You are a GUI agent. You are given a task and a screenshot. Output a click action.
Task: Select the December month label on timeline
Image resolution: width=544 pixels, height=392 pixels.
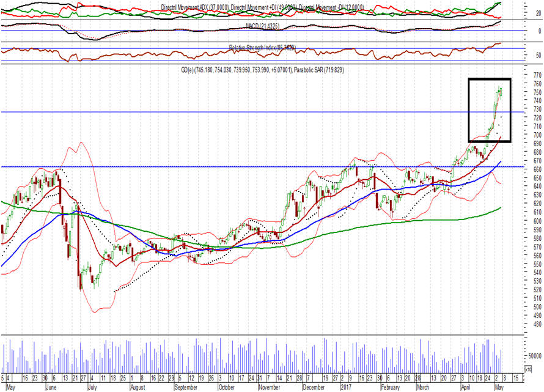[x=314, y=387]
